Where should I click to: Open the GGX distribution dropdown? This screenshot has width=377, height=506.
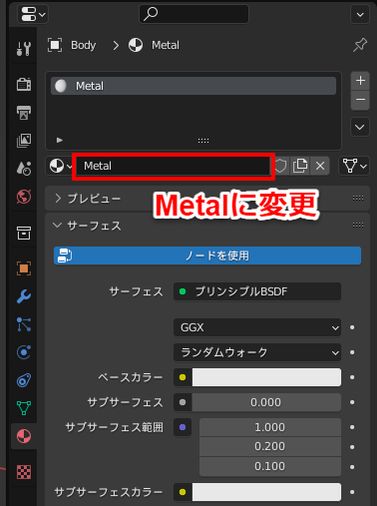coord(257,328)
